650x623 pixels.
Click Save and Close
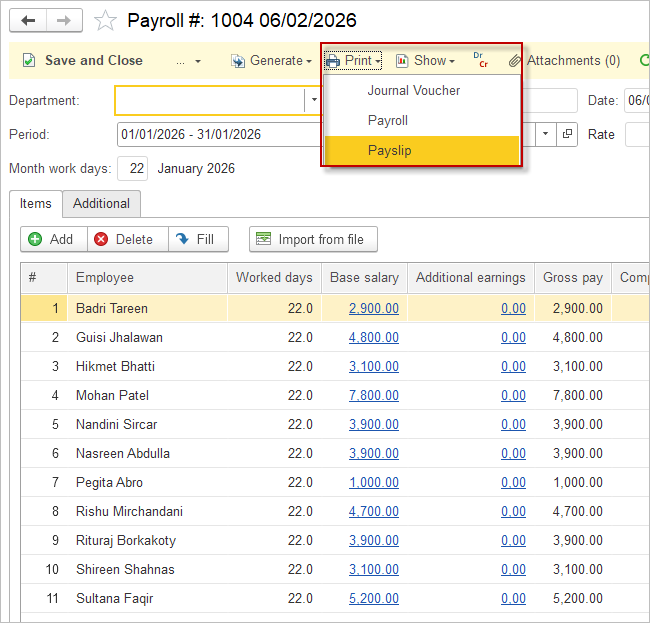click(83, 61)
